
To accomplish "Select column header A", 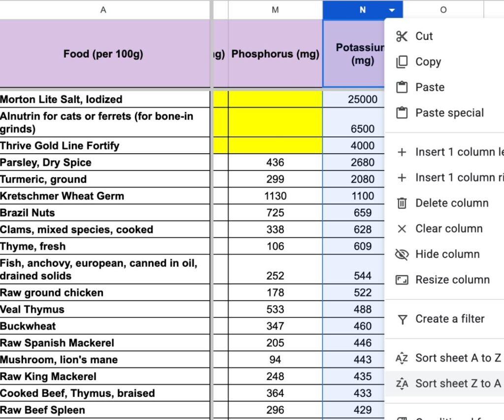I will (103, 9).
